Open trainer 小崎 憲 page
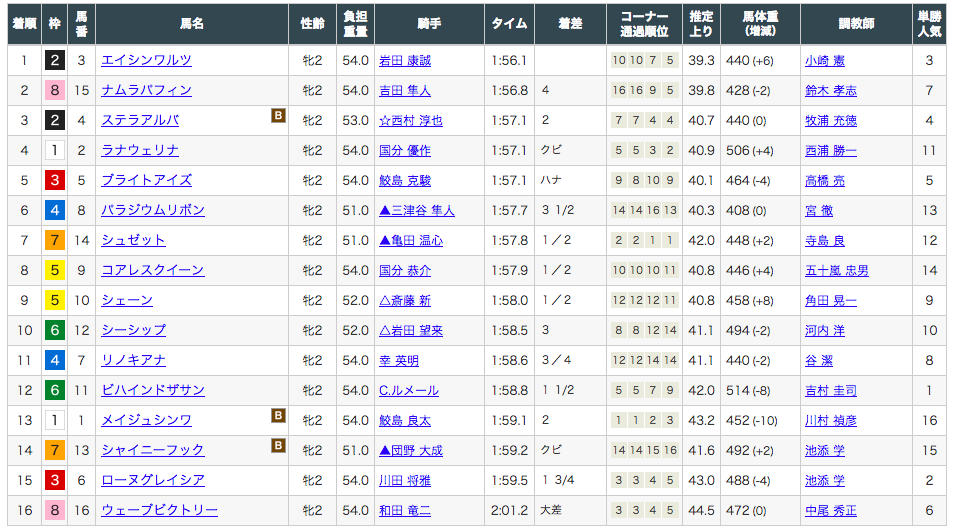Viewport: 958px width, 532px height. (x=825, y=60)
